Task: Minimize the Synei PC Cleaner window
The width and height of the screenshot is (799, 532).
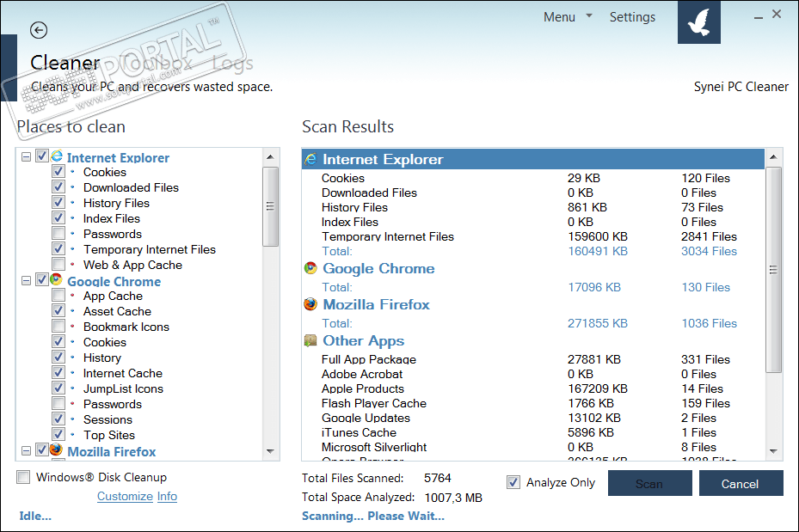Action: (759, 17)
